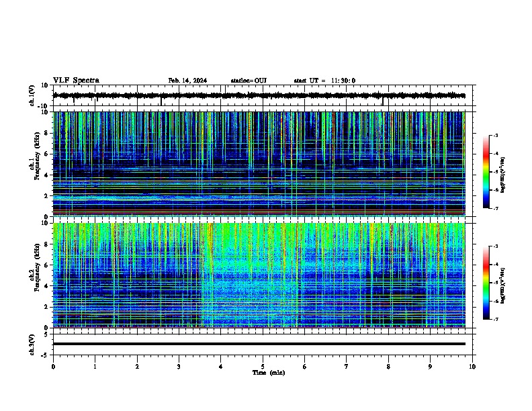
Task: Click the ch.2 spectrogram color bar
Action: pos(486,283)
